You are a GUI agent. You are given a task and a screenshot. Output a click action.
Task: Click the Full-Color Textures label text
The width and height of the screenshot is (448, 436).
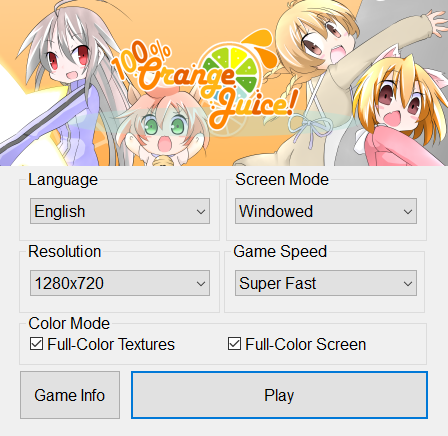pos(111,344)
